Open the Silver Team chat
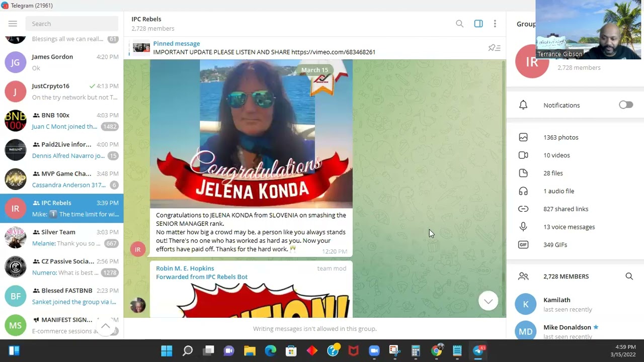The image size is (644, 362). click(61, 237)
